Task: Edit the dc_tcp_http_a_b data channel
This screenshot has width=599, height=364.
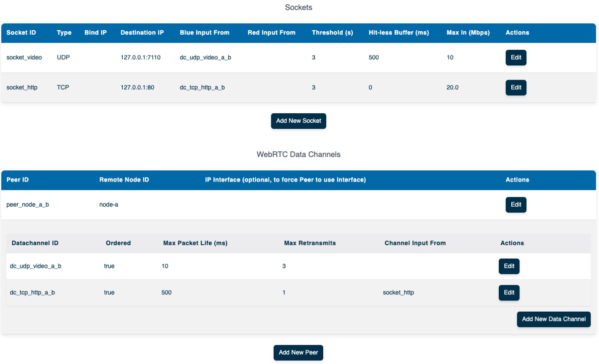Action: click(x=509, y=293)
